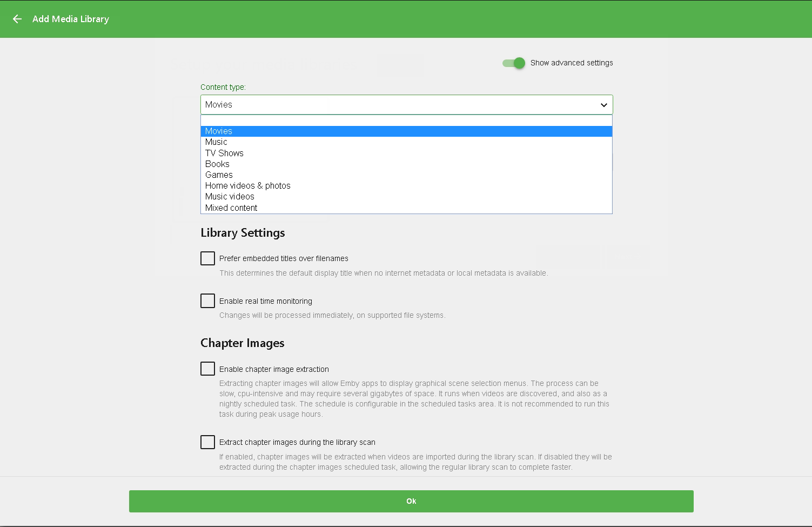
Task: Toggle the Show advanced settings switch
Action: 514,63
